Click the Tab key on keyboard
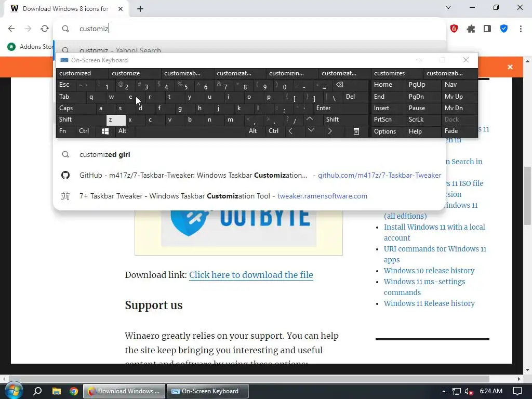 coord(71,97)
